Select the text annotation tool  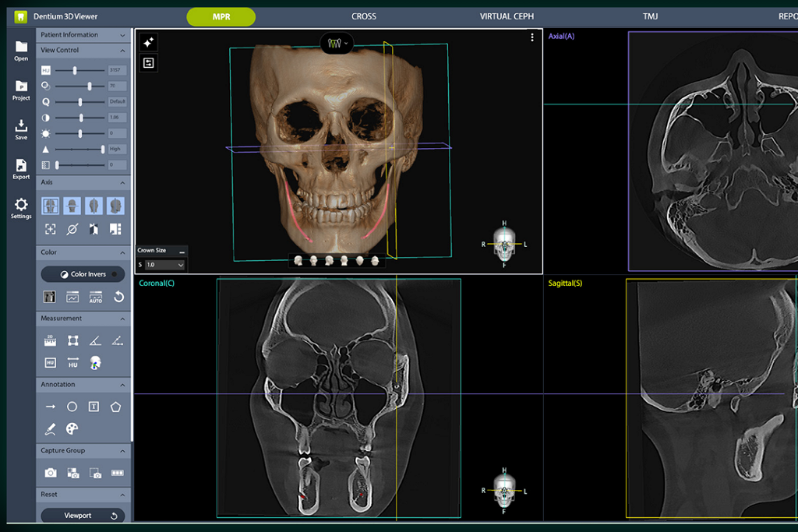(94, 407)
